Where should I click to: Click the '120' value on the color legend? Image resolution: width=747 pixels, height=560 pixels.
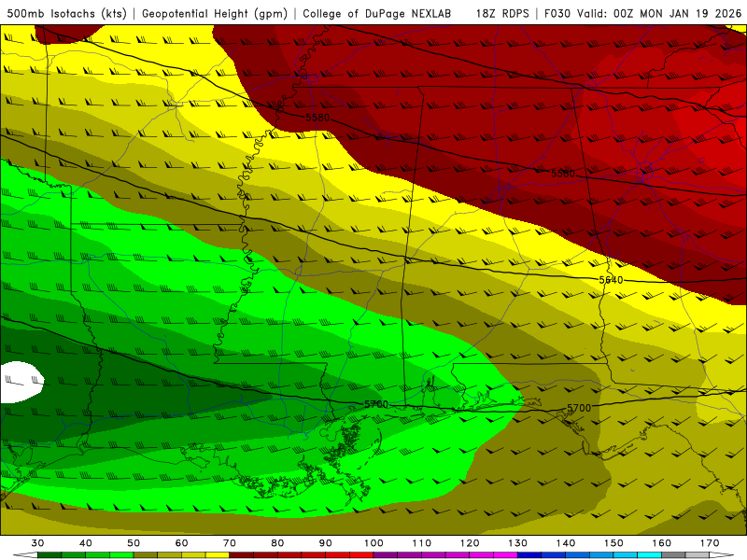coord(470,543)
